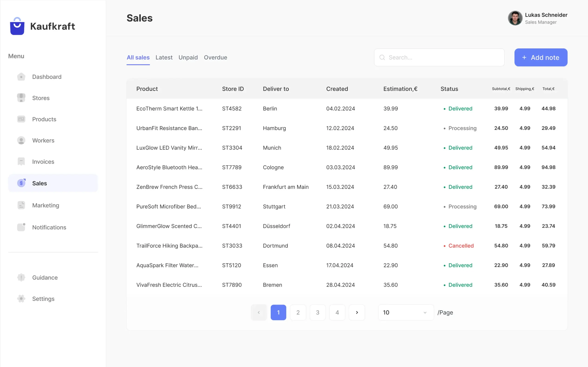The image size is (588, 367).
Task: Open the per-page count dropdown
Action: coord(405,312)
